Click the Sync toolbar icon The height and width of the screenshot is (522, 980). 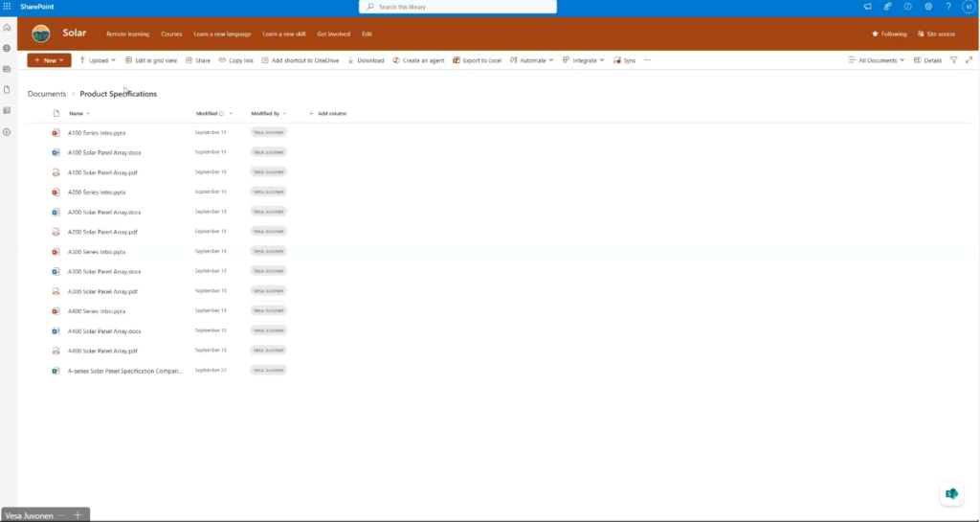pos(624,60)
